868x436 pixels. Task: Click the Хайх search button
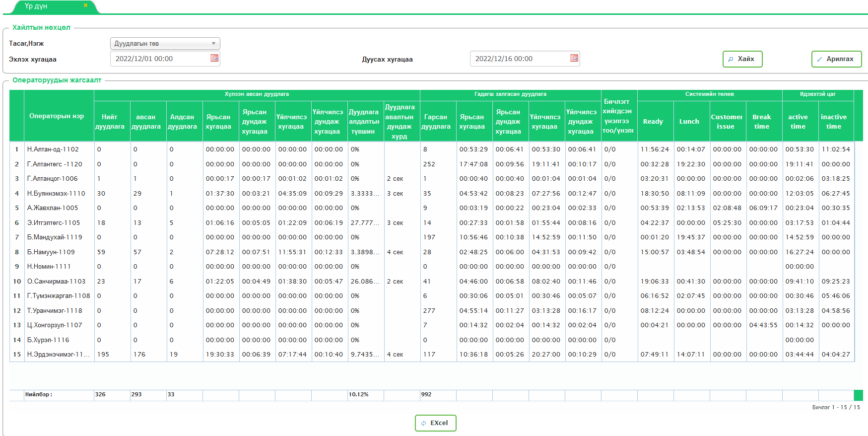742,59
